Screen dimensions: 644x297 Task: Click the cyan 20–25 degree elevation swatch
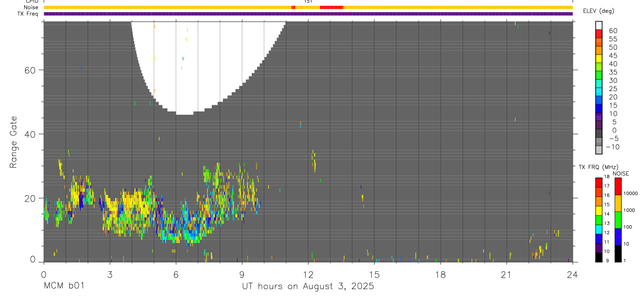coord(599,92)
